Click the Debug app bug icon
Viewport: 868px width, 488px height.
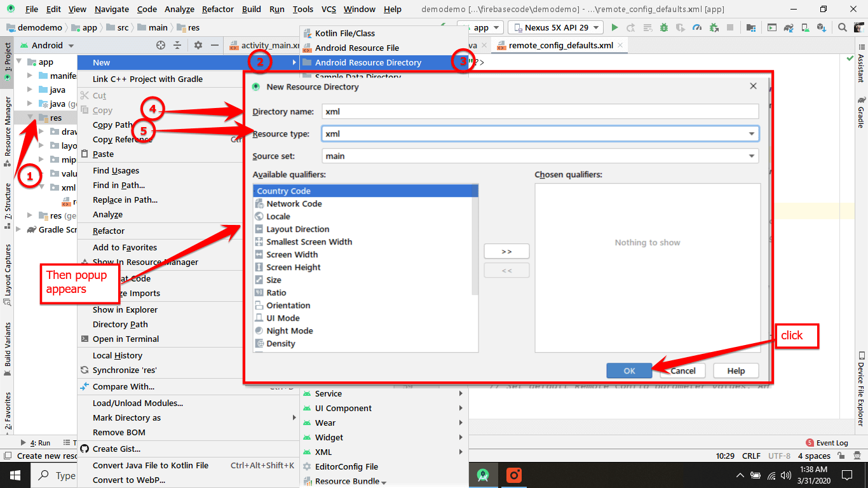[664, 27]
